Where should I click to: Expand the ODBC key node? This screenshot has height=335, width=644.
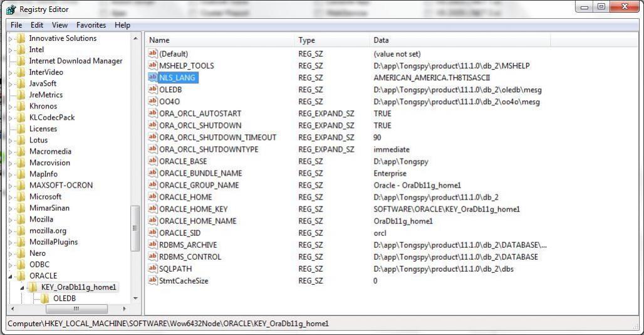(11, 265)
